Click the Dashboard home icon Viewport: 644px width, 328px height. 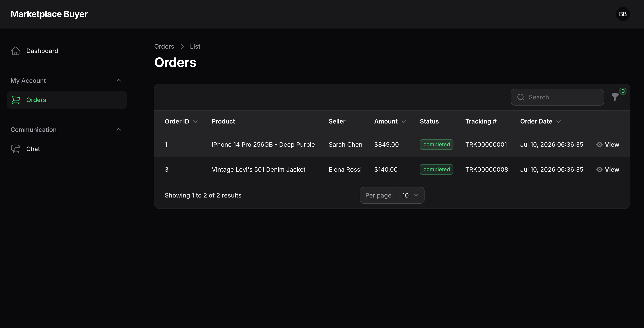[16, 51]
